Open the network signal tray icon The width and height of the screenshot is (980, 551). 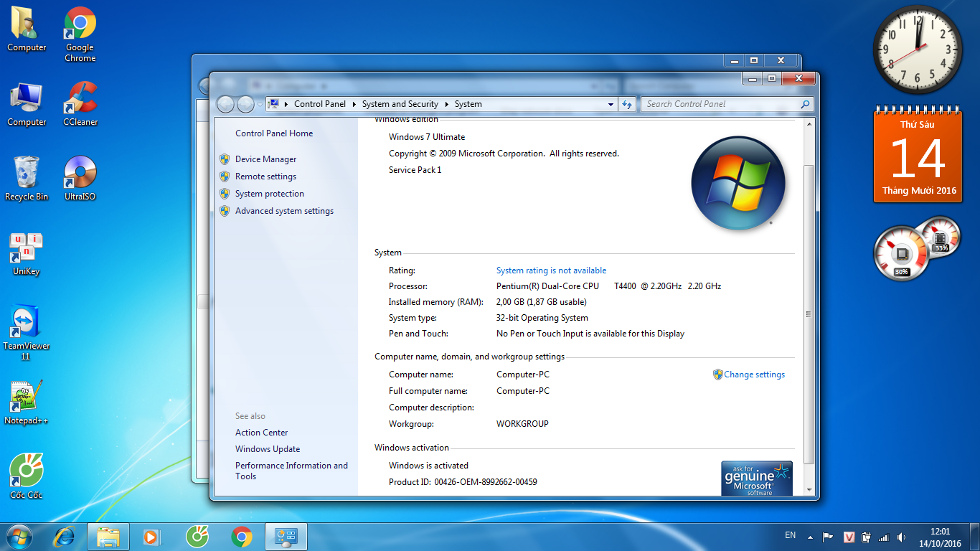click(x=883, y=537)
